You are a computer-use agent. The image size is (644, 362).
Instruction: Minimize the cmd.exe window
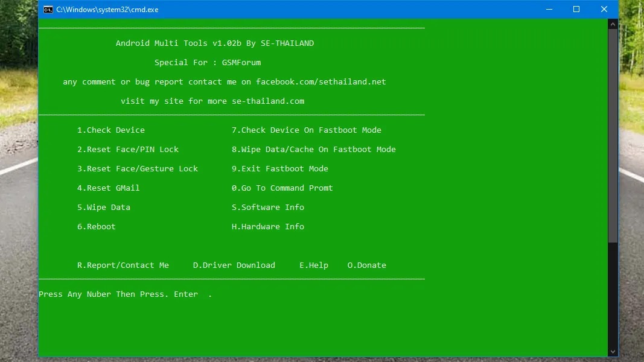(x=549, y=9)
